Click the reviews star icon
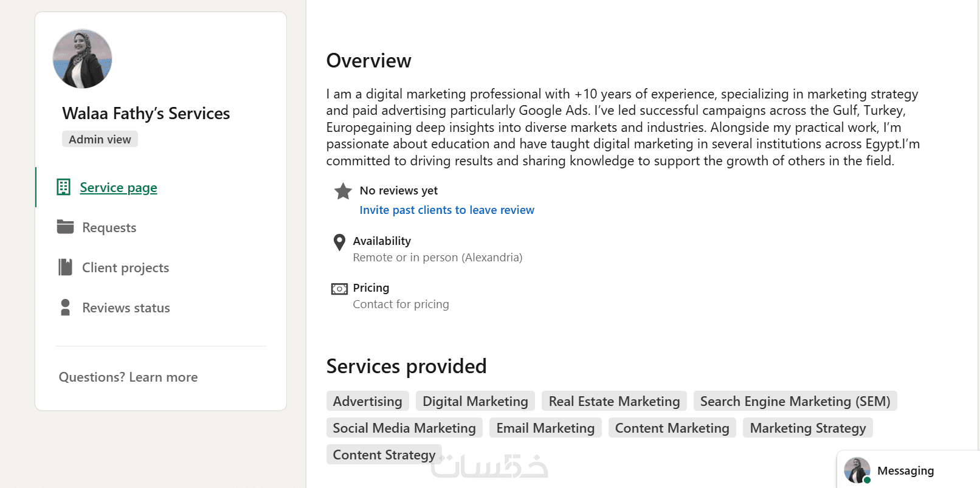This screenshot has height=488, width=980. 343,191
